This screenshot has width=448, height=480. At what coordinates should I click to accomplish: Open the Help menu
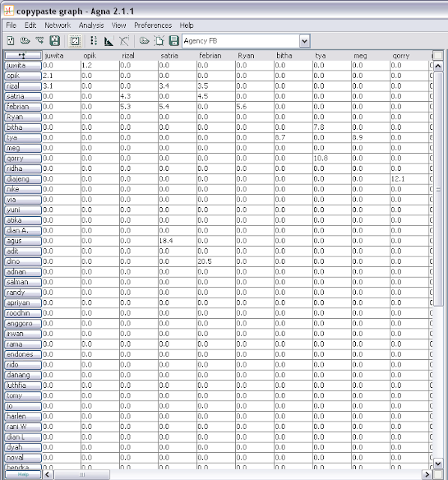187,25
